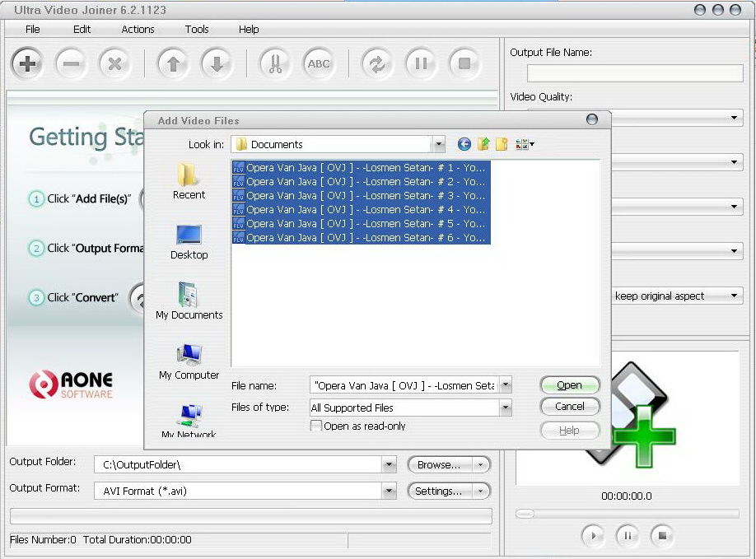The height and width of the screenshot is (559, 756).
Task: Click the Help button in the dialog
Action: coord(570,430)
